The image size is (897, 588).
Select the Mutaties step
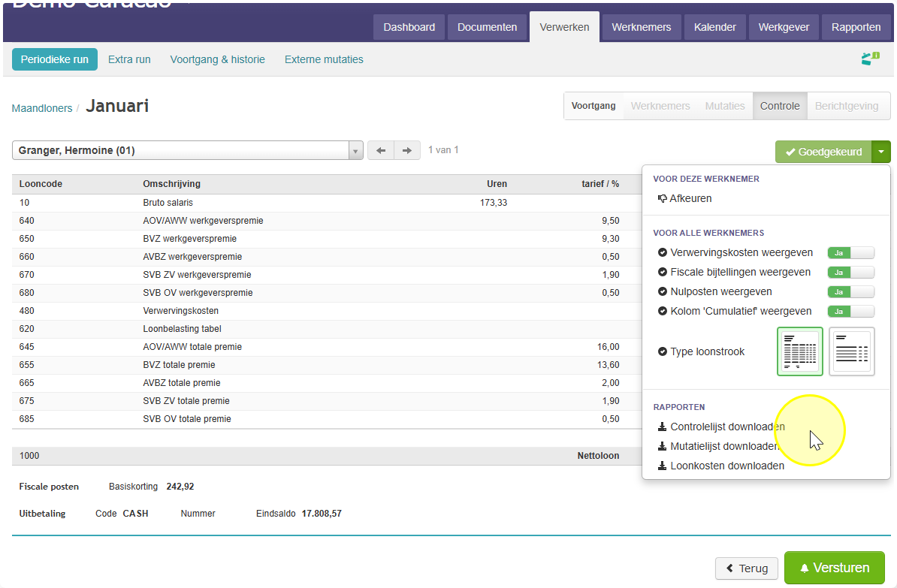[725, 106]
